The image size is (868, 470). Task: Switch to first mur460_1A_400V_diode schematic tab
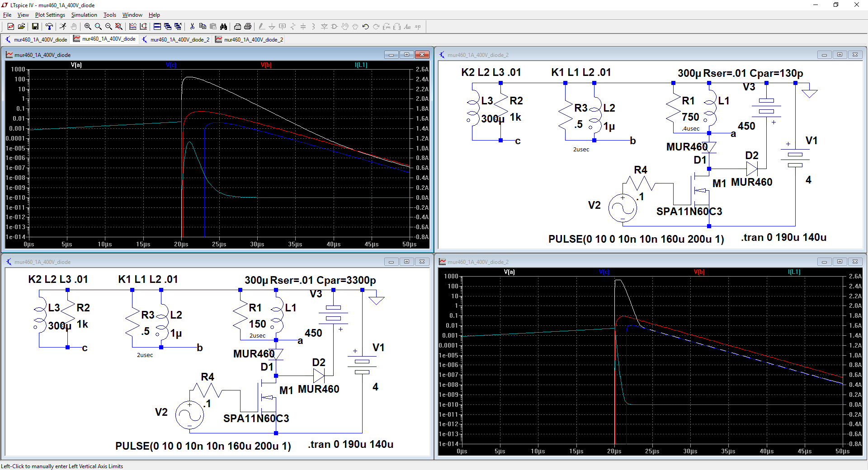[36, 39]
